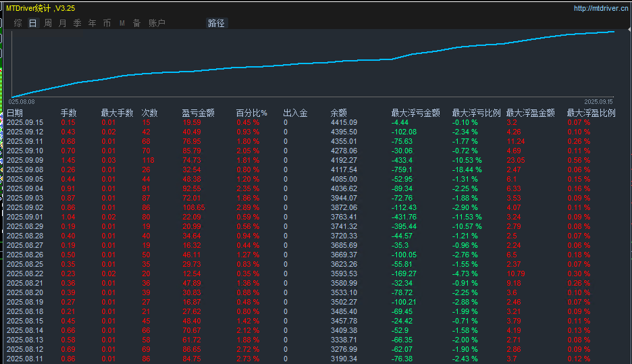Click lot size 1.45
This screenshot has width=632, height=364.
(68, 160)
